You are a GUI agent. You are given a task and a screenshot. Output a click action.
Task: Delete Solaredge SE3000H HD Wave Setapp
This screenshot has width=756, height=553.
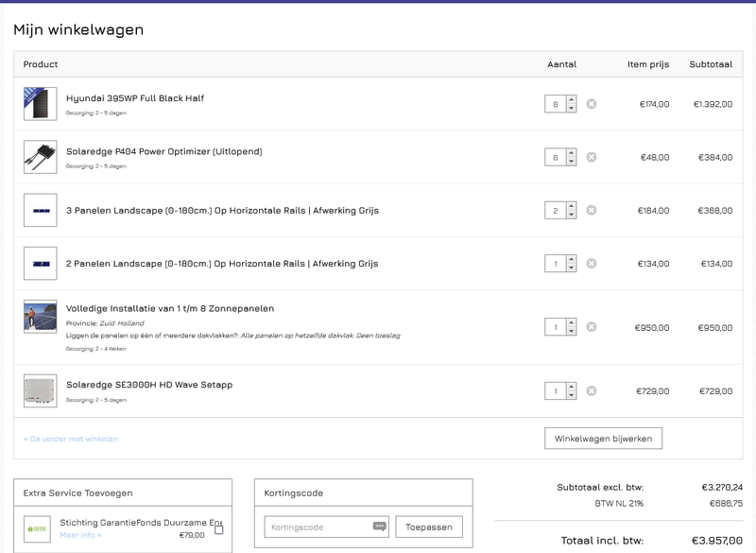[x=592, y=390]
